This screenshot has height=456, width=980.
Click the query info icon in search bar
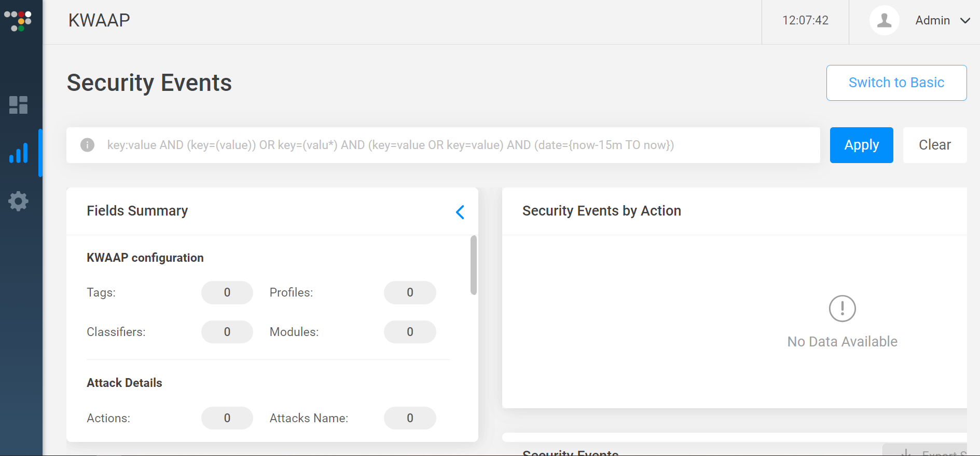88,145
